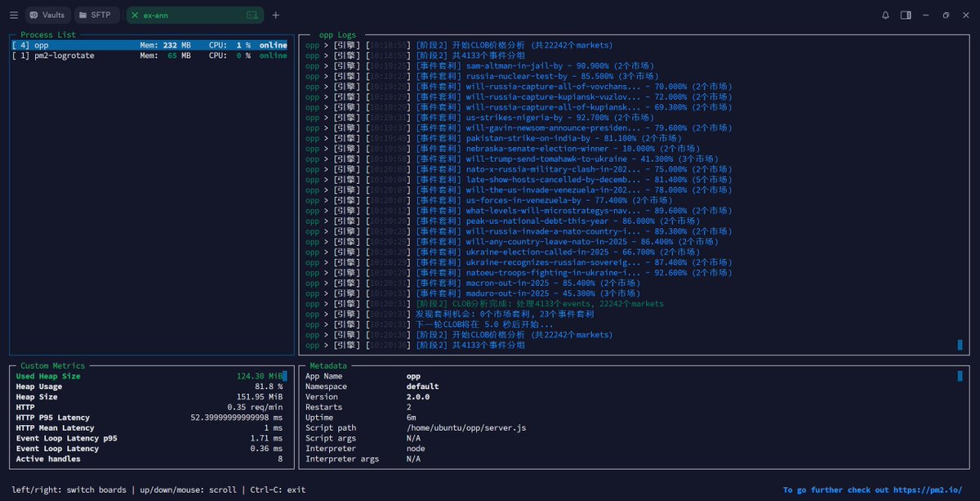Image resolution: width=980 pixels, height=501 pixels.
Task: Click the will-russia-invade-a-nato-country line
Action: (x=518, y=231)
